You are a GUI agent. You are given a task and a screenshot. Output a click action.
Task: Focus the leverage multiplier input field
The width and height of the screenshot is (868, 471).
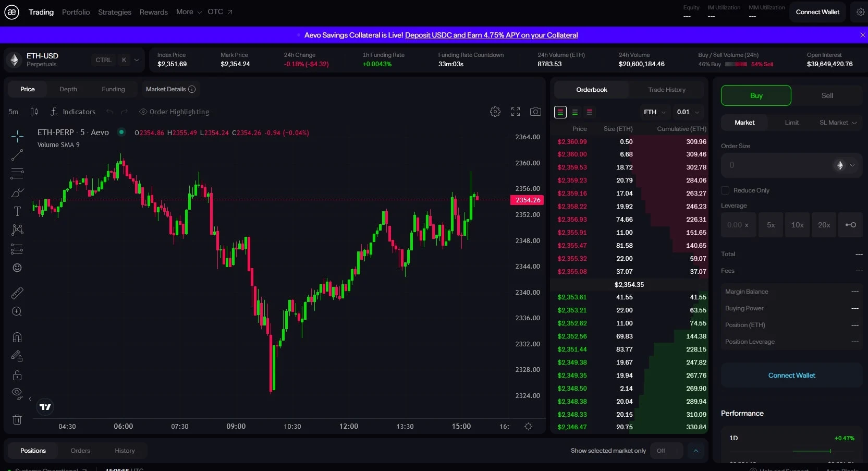(738, 225)
